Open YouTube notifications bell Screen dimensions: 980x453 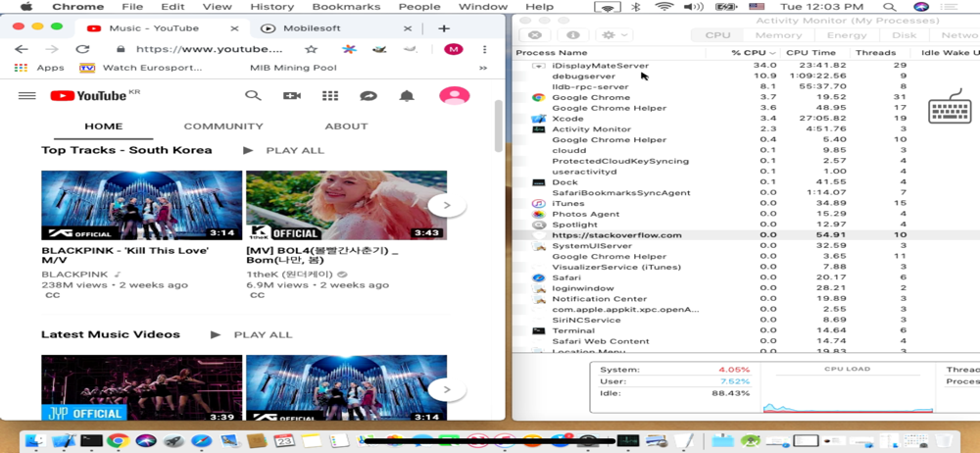407,96
